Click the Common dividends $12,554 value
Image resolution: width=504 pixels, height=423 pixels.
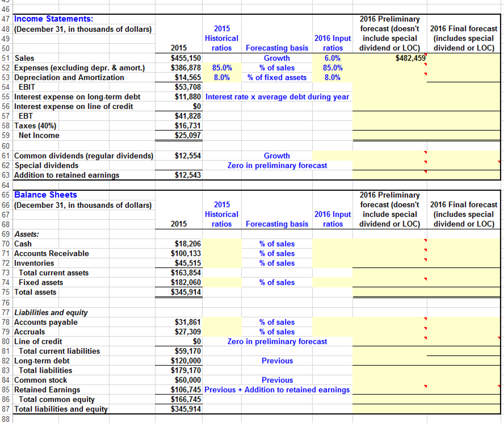[x=187, y=156]
